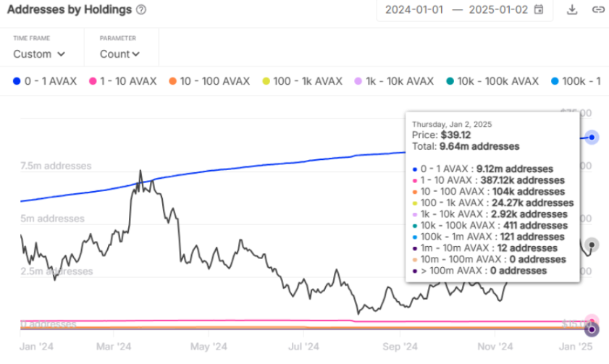Download the chart data
The width and height of the screenshot is (609, 364).
[572, 9]
